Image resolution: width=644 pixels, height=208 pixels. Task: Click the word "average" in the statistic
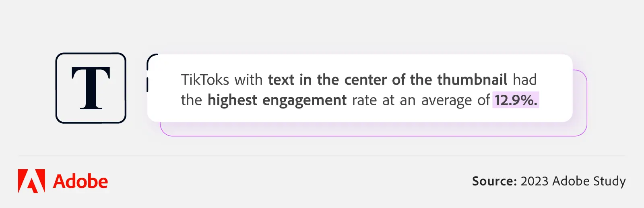(446, 100)
